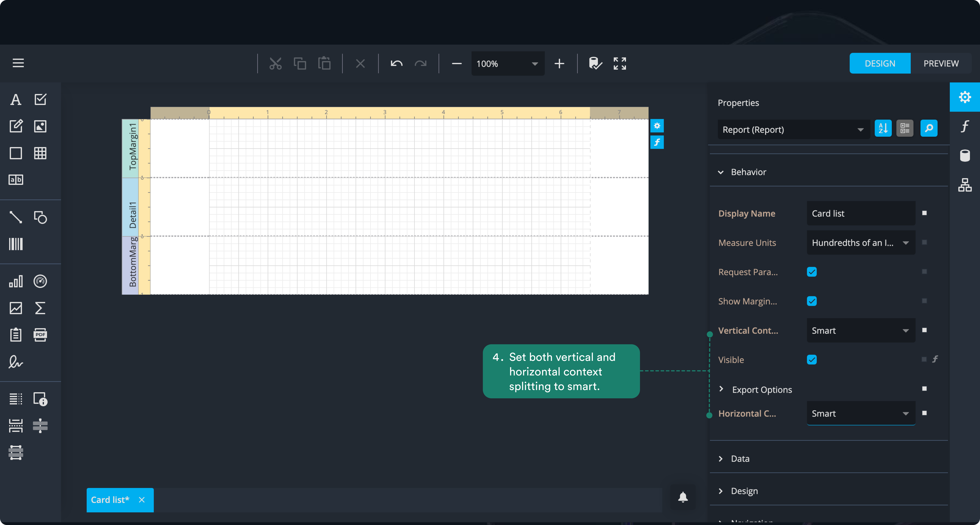
Task: Open the 100% zoom level dropdown
Action: 508,63
